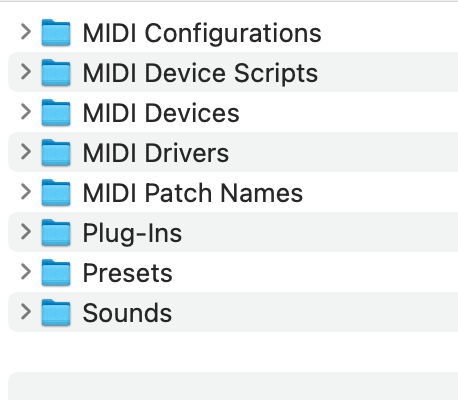
Task: Expand the MIDI Device Scripts disclosure chevron
Action: point(26,72)
